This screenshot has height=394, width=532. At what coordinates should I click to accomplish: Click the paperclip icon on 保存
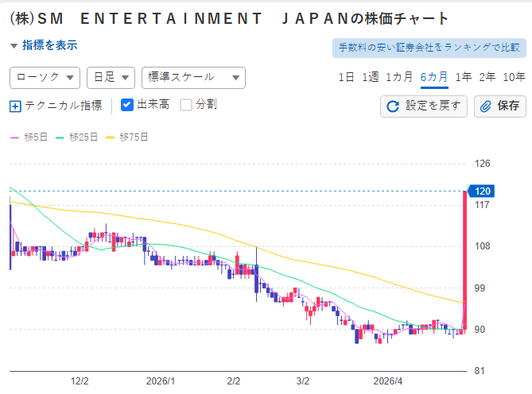coord(486,106)
